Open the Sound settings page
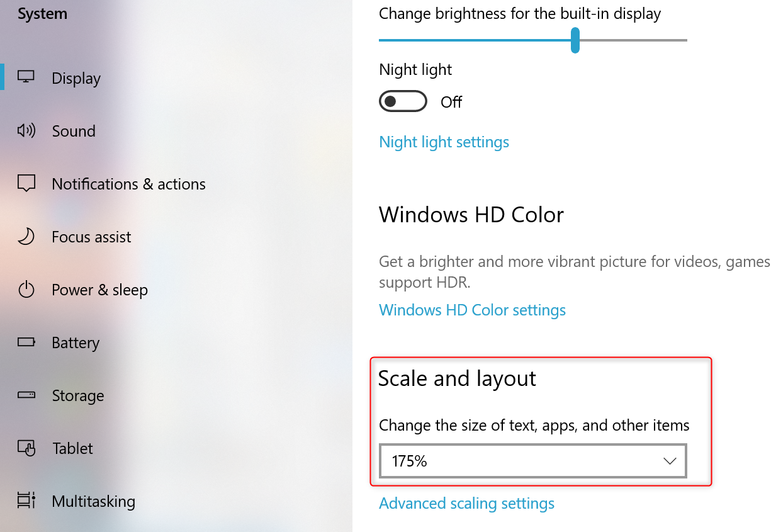This screenshot has height=532, width=771. click(74, 131)
